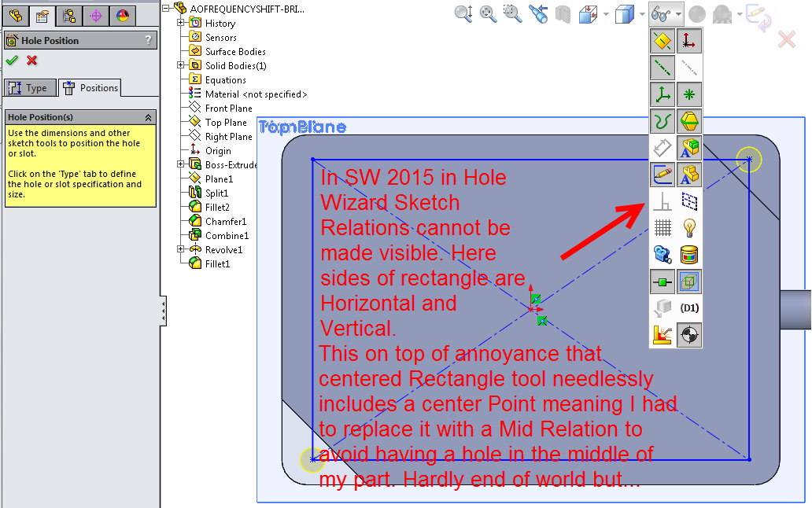812x508 pixels.
Task: Open the FeatureManager design tree tab
Action: pyautogui.click(x=16, y=16)
